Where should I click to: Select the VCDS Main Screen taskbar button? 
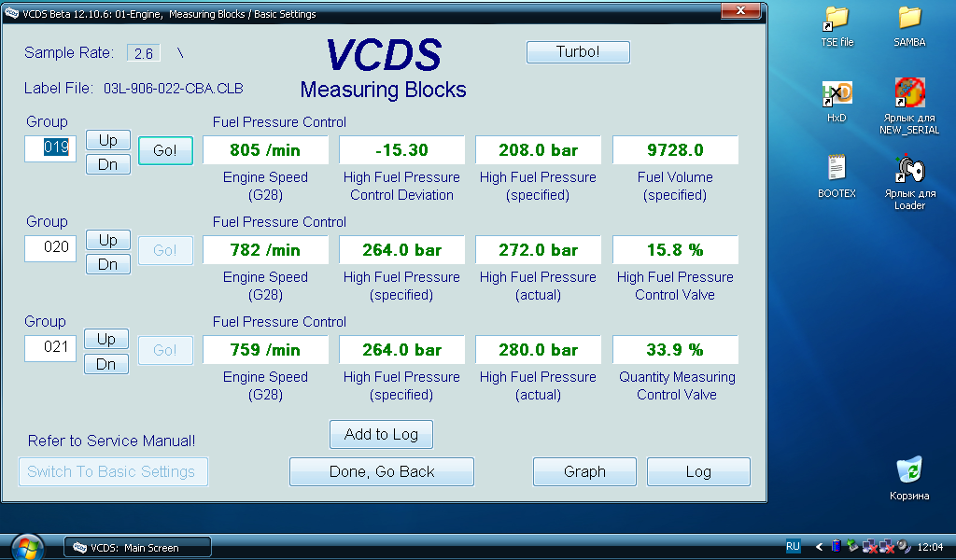[138, 547]
